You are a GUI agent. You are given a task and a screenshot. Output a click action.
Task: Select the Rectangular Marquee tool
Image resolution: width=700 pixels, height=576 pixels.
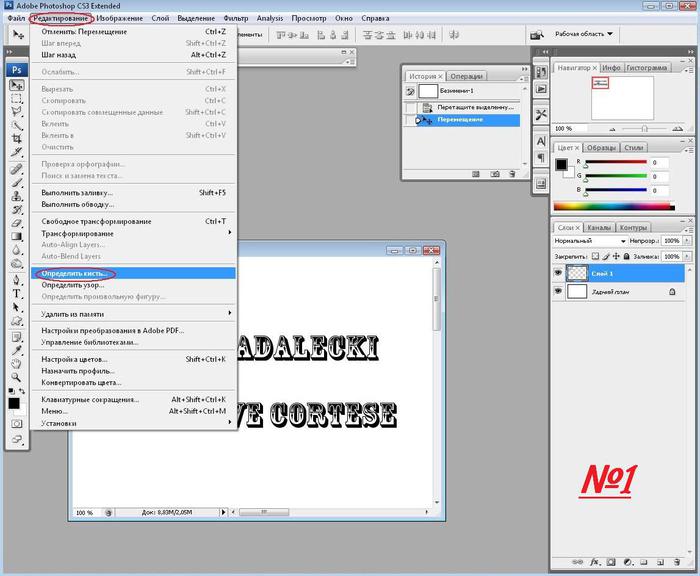click(17, 99)
